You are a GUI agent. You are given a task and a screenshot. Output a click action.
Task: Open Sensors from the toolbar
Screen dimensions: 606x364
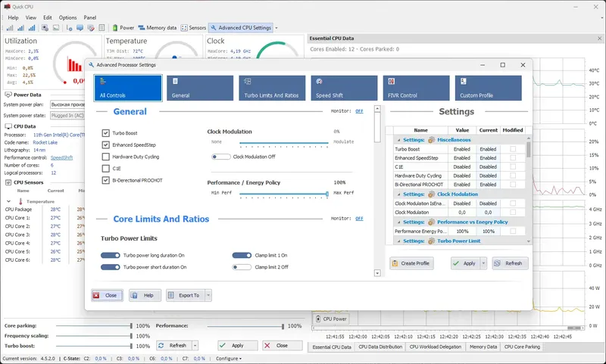[194, 28]
